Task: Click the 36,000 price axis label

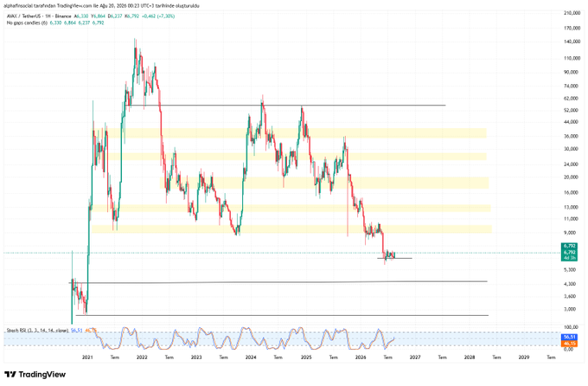Action: tap(571, 136)
